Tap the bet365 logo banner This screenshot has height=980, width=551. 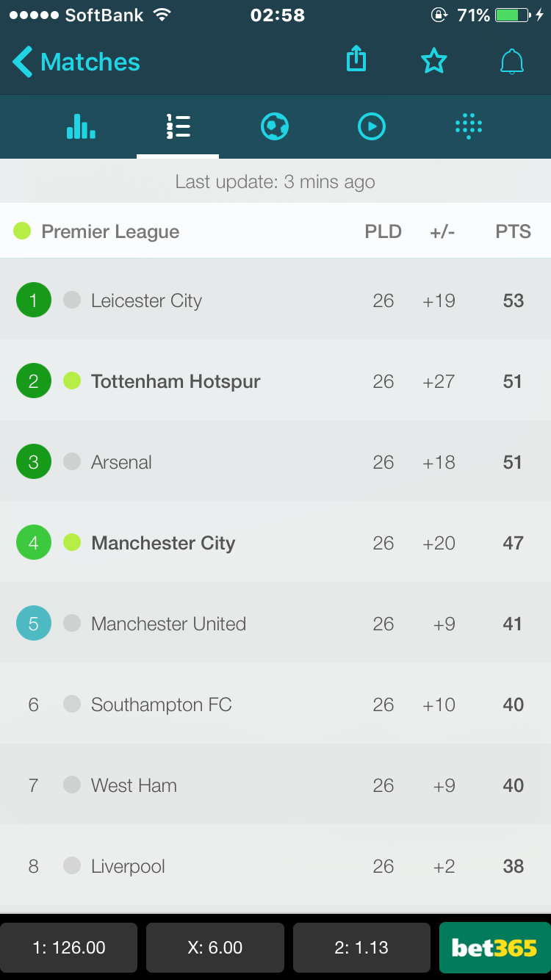click(x=494, y=948)
